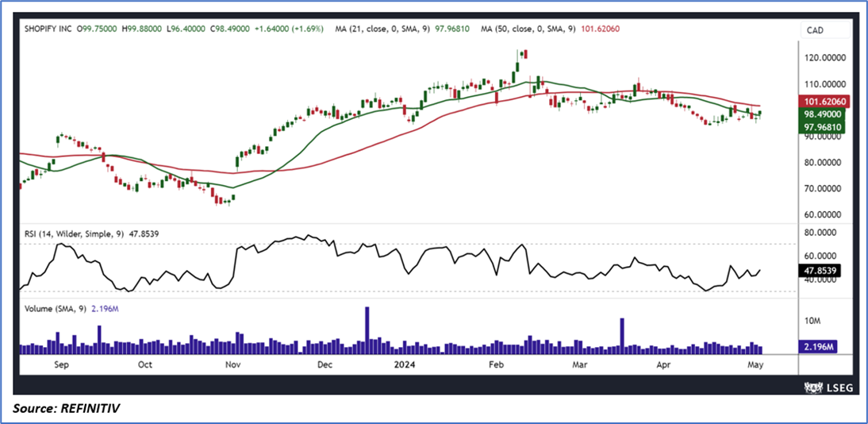
Task: Click the 80.0000 RSI axis label
Action: pos(821,233)
